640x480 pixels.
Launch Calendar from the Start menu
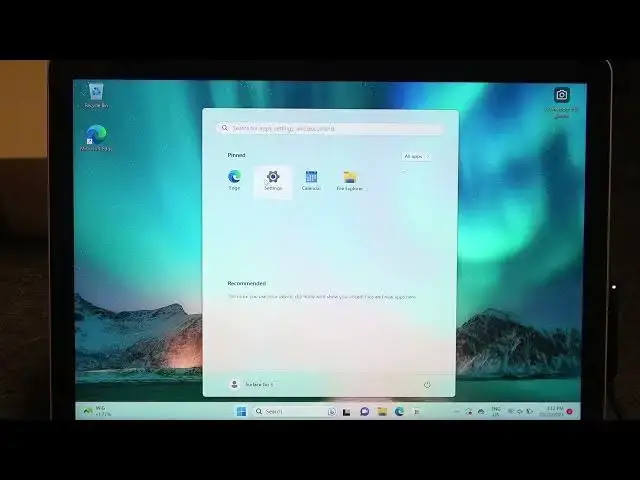[x=311, y=181]
